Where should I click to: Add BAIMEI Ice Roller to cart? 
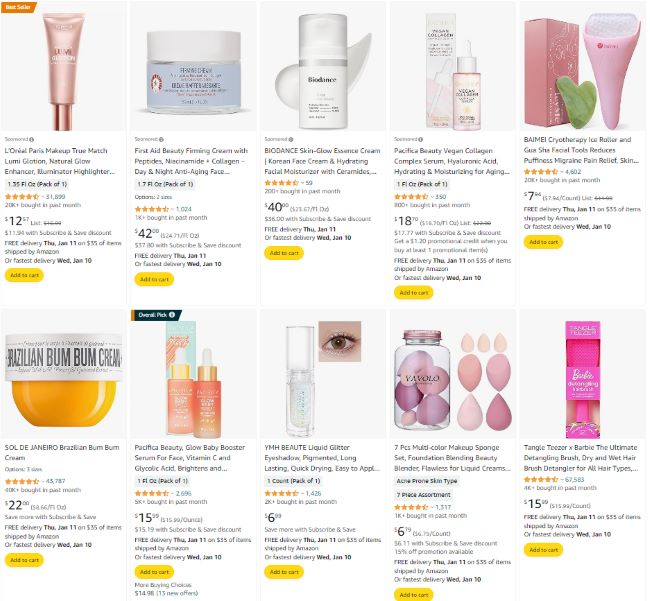543,242
